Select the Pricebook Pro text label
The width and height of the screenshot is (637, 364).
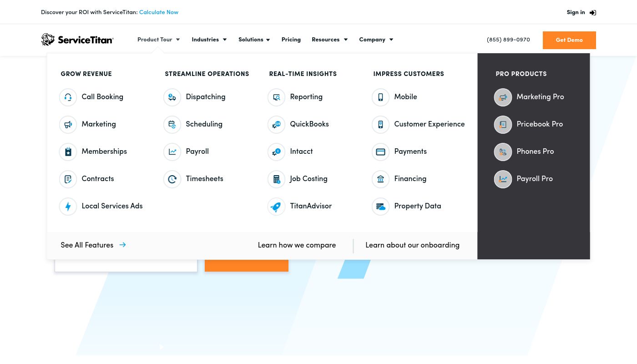coord(540,124)
